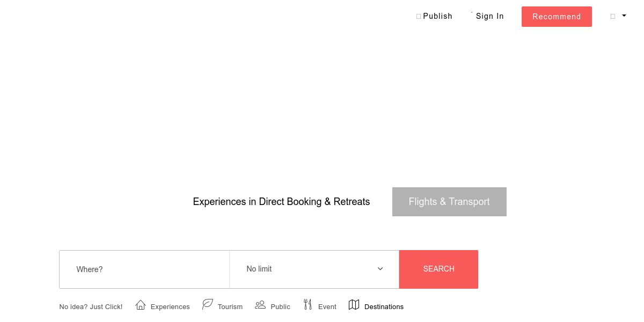The height and width of the screenshot is (322, 644).
Task: Open the Sign In link
Action: (x=489, y=16)
